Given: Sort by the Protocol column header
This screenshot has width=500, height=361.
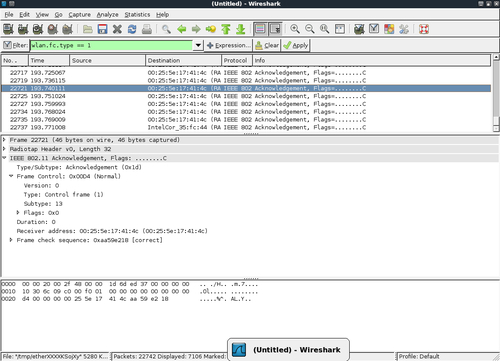Looking at the screenshot, I should [x=237, y=60].
